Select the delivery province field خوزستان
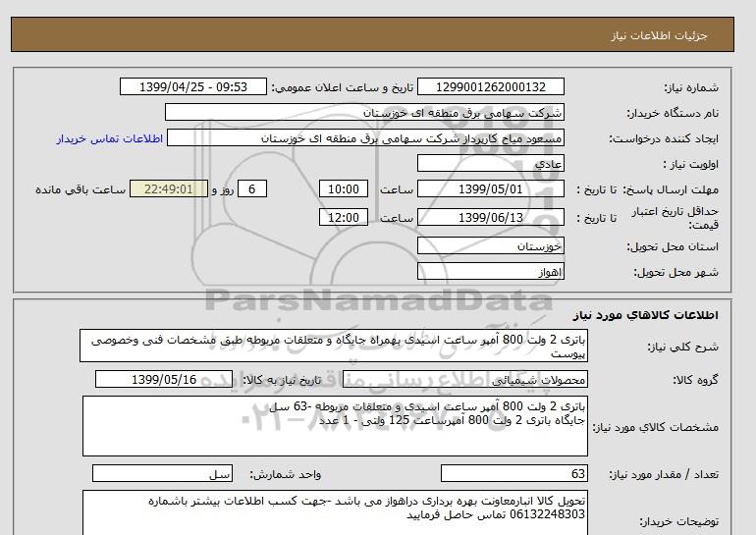Viewport: 756px width, 535px height. tap(490, 245)
